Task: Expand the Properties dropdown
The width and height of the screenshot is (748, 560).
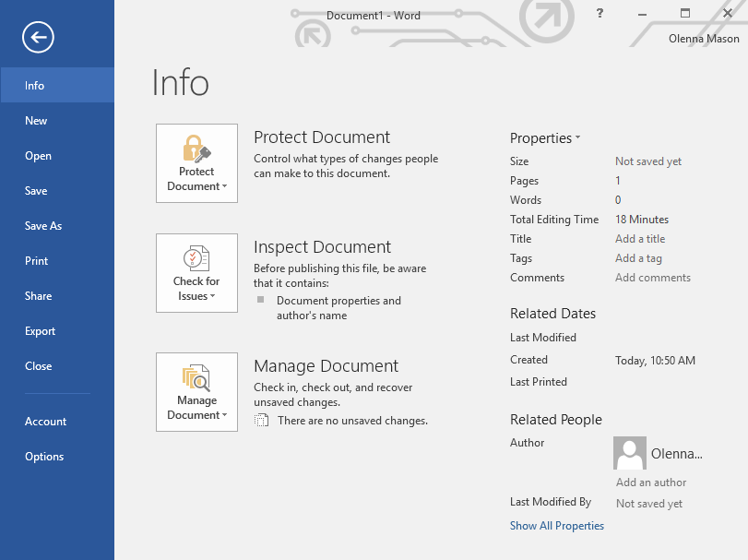Action: [x=545, y=138]
